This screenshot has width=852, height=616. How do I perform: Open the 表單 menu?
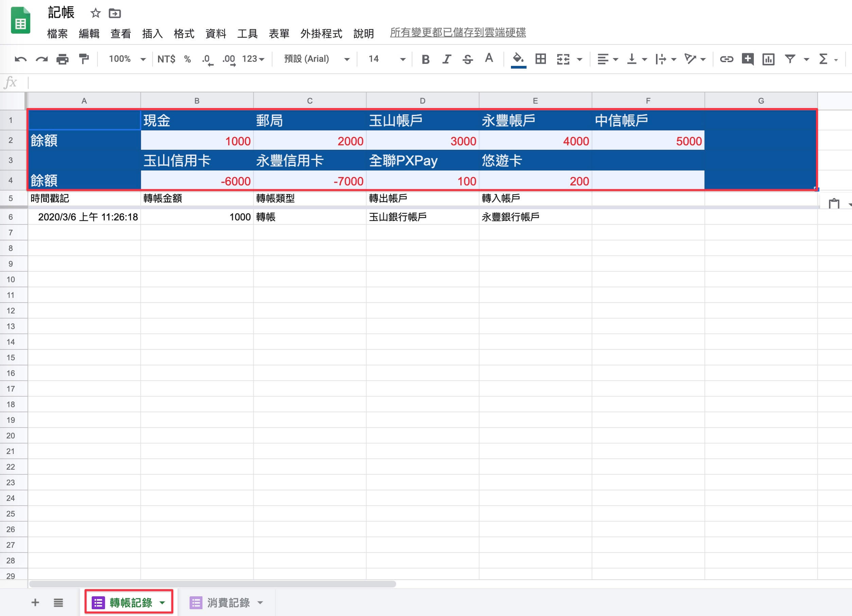point(279,34)
